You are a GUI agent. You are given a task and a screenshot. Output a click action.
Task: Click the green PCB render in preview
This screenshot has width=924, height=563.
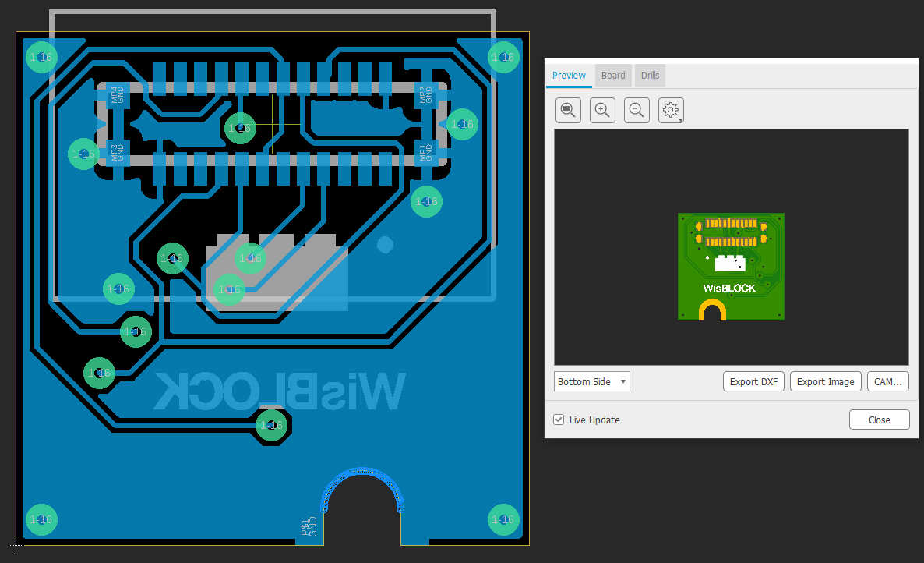pos(731,267)
